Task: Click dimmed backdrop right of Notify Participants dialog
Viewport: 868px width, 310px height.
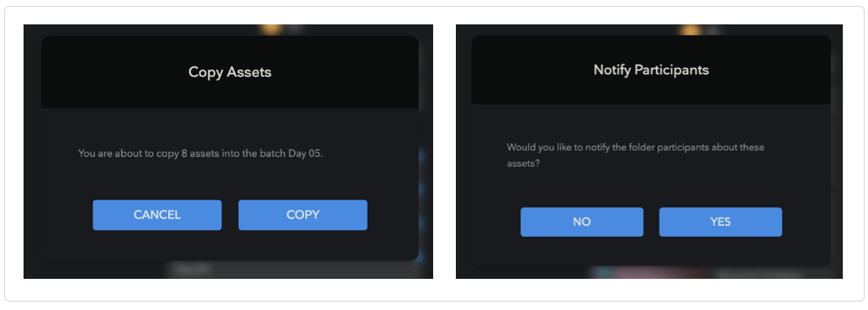Action: [x=836, y=151]
